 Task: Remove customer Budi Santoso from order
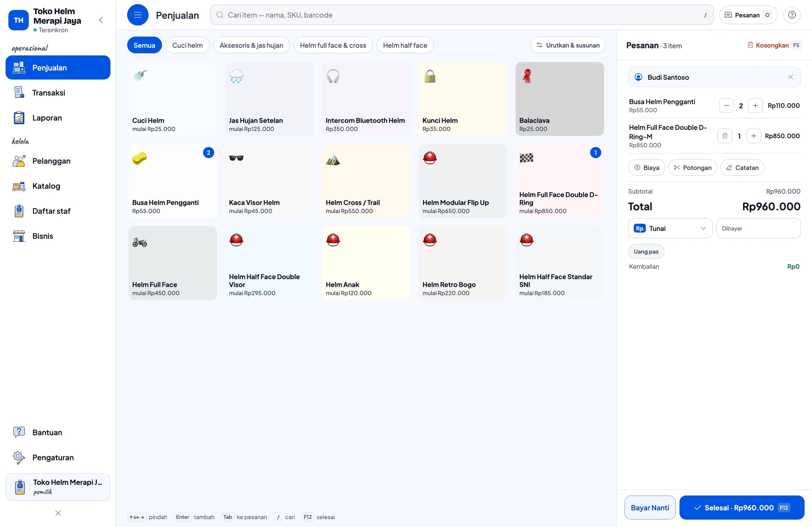[x=790, y=77]
